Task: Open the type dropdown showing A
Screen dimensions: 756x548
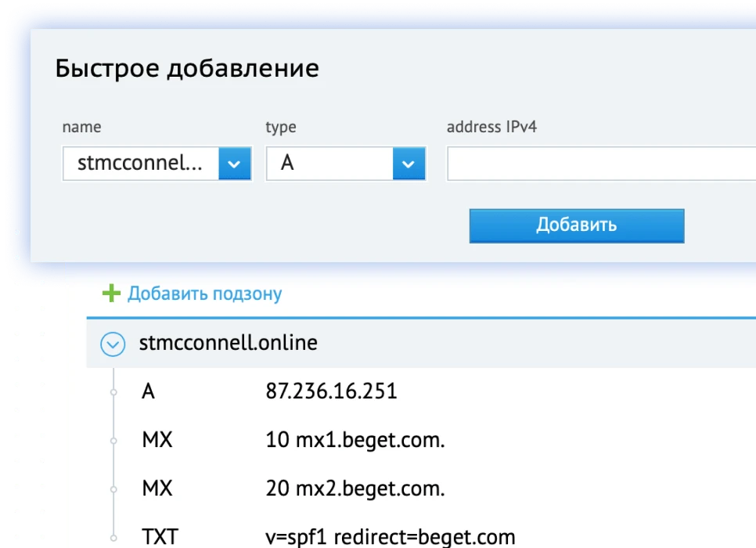Action: click(x=344, y=164)
